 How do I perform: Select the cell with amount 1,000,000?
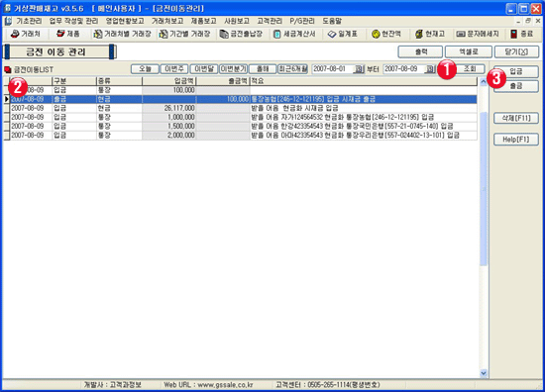pyautogui.click(x=169, y=118)
